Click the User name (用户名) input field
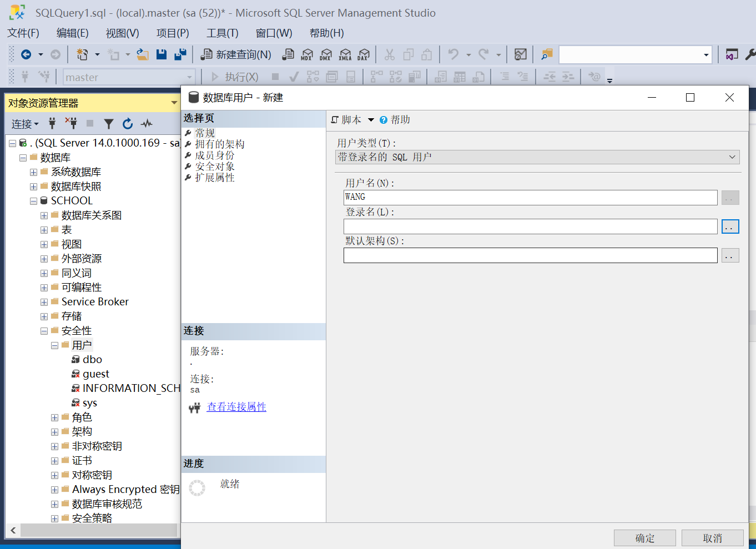Viewport: 756px width, 549px height. point(531,198)
